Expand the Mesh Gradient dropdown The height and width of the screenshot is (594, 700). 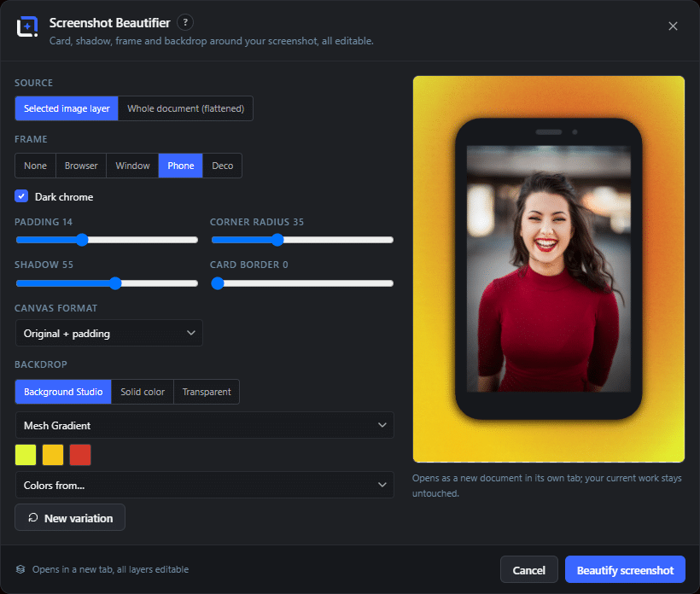coord(205,425)
